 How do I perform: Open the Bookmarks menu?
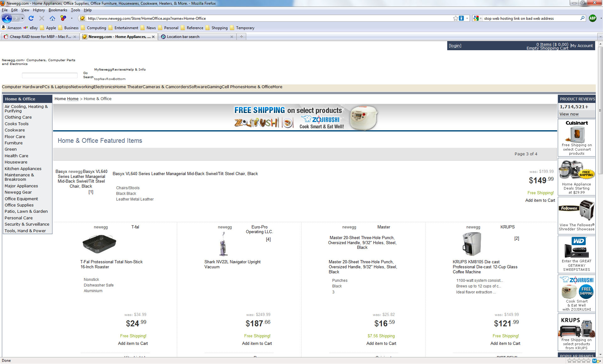[x=58, y=10]
